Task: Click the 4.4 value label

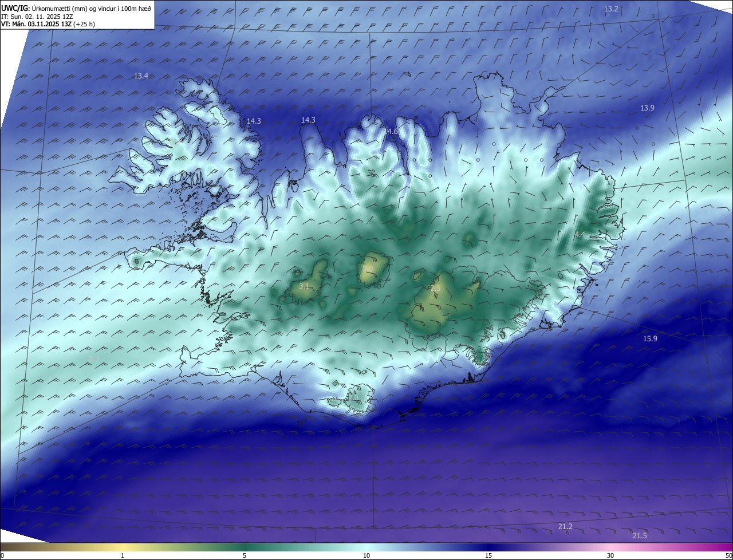Action: (x=580, y=234)
